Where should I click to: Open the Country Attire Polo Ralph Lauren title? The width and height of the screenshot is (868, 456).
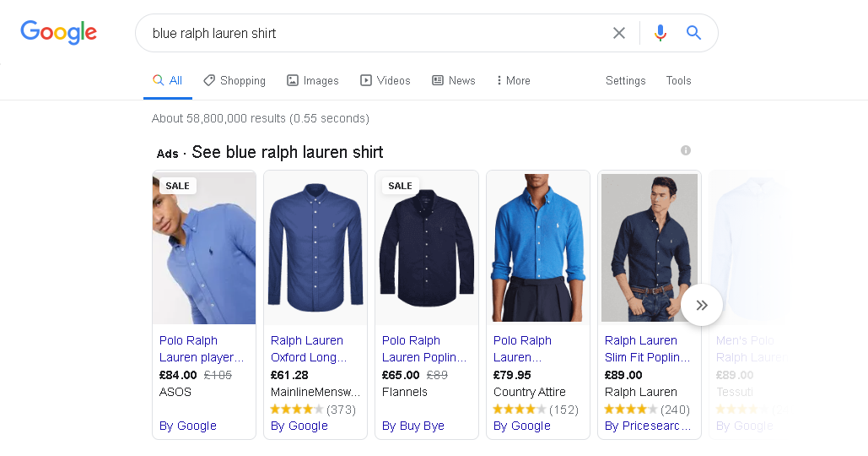click(x=522, y=349)
